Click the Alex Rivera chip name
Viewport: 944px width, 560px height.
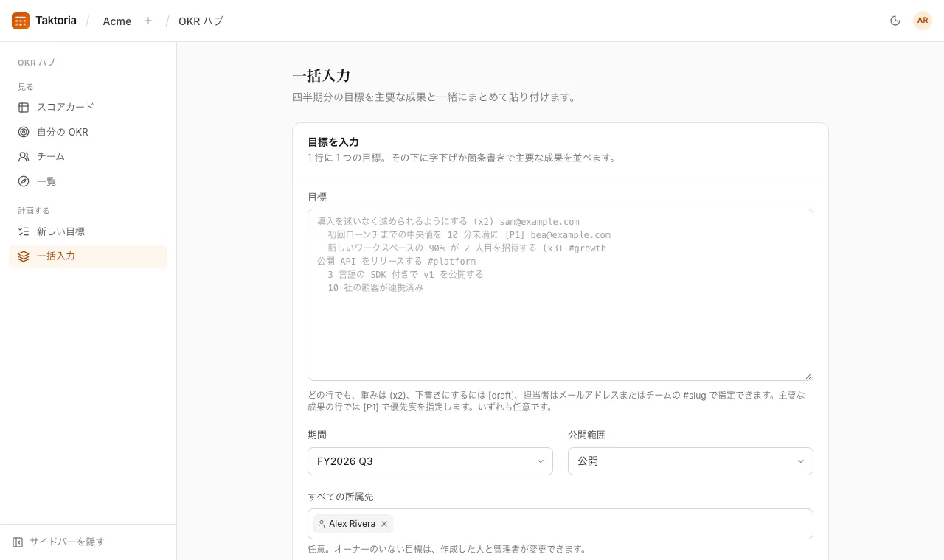coord(352,524)
